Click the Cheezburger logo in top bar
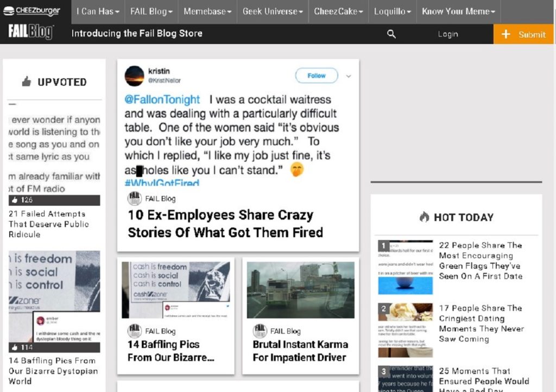 tap(31, 11)
